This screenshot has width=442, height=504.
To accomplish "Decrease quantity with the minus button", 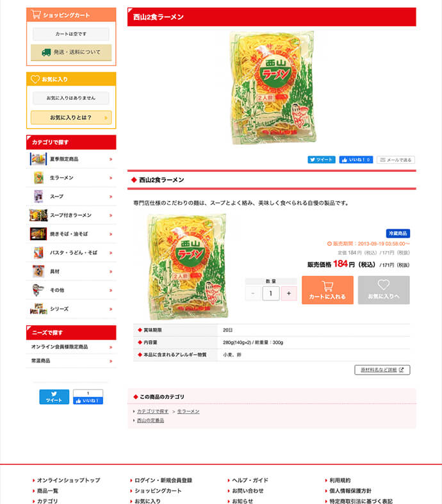I will tap(253, 293).
